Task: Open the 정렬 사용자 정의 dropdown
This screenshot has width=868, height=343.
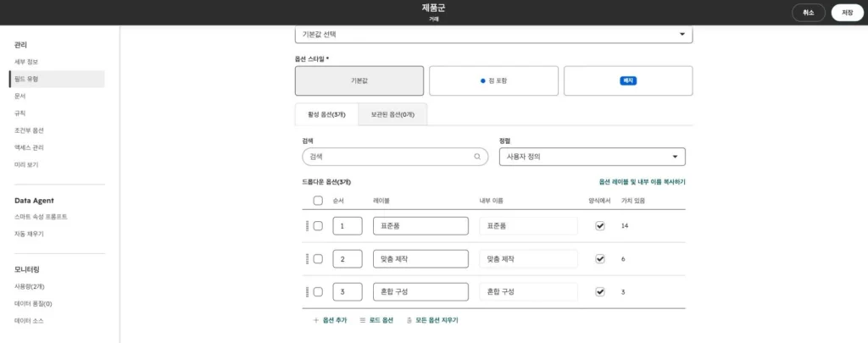Action: pos(593,157)
